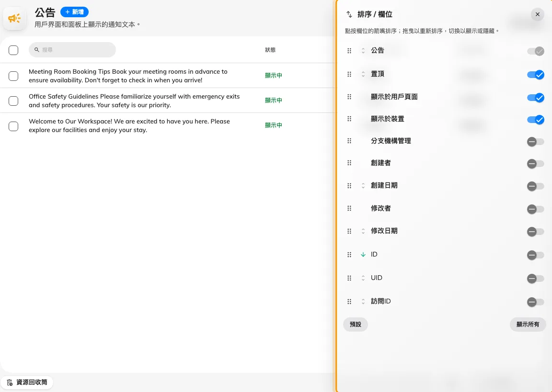This screenshot has height=392, width=552.
Task: Grab the drag handle for ID row
Action: (349, 255)
